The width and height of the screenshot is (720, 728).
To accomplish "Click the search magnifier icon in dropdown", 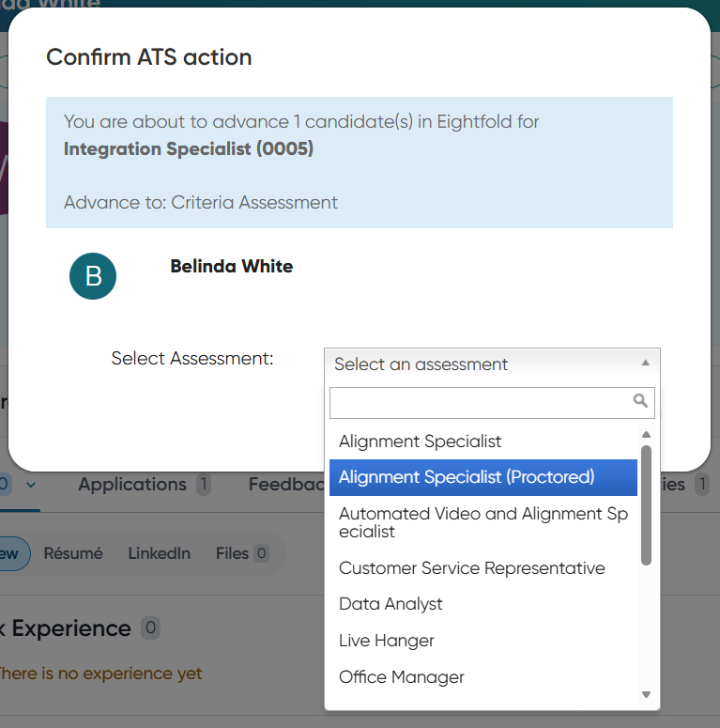I will tap(640, 401).
